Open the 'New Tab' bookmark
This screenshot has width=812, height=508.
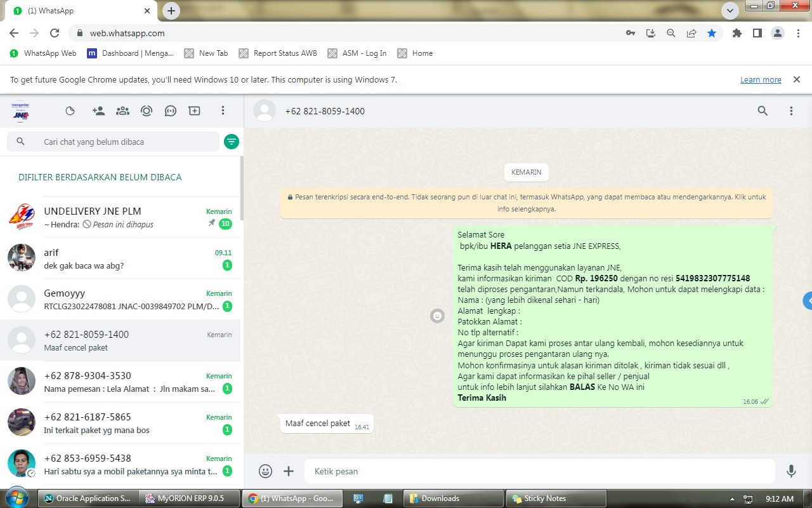[x=206, y=53]
